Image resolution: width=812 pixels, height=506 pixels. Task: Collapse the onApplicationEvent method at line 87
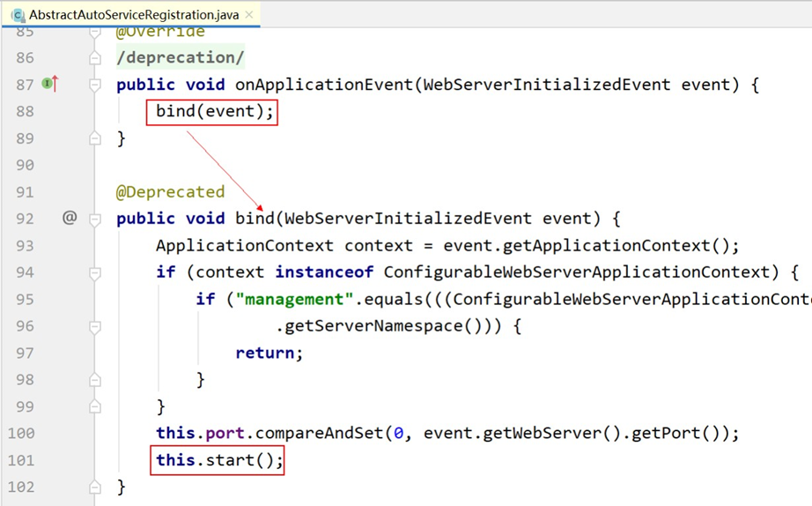[x=95, y=85]
